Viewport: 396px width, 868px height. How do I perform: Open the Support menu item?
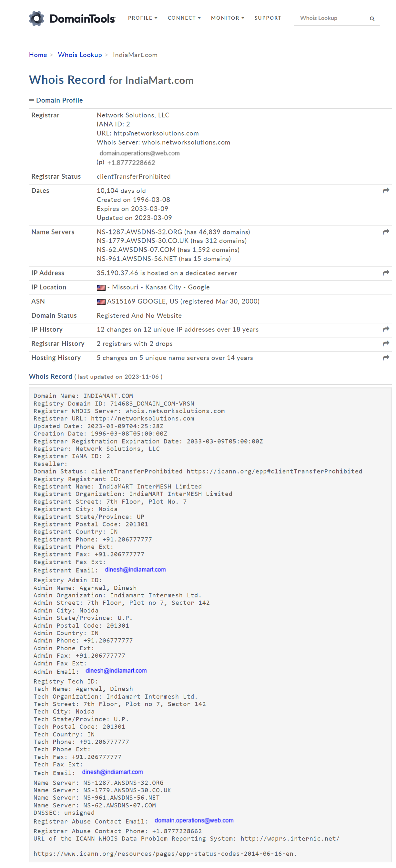click(268, 18)
